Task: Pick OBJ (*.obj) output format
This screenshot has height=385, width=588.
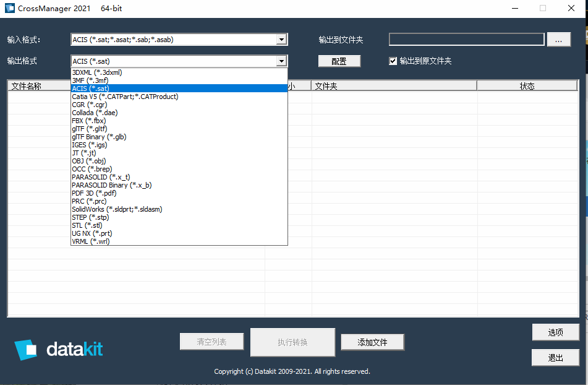Action: tap(179, 161)
